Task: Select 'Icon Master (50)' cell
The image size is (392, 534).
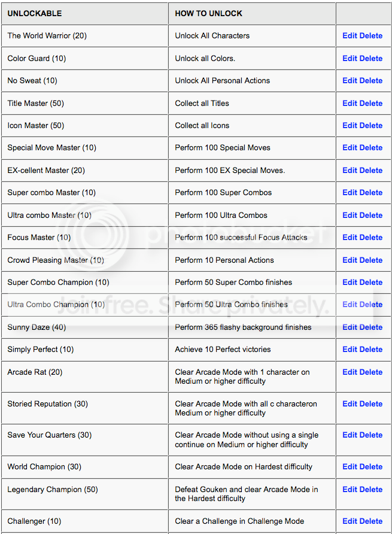Action: [x=85, y=125]
